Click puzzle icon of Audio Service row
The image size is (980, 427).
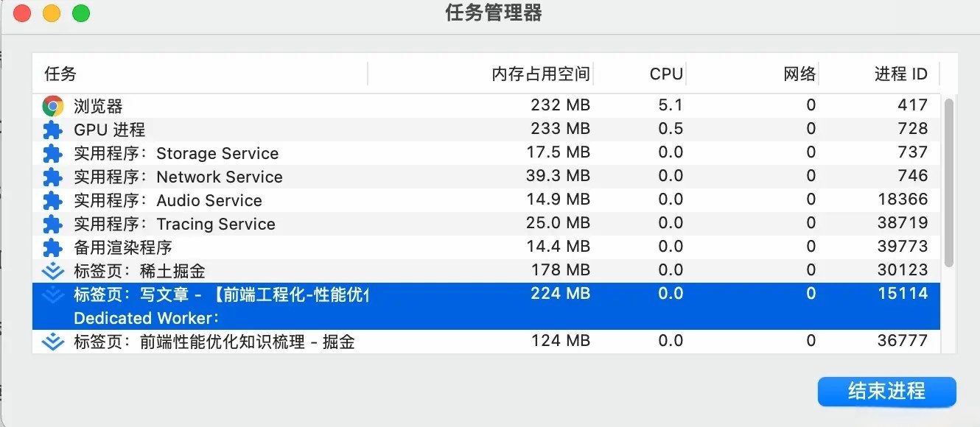tap(52, 201)
